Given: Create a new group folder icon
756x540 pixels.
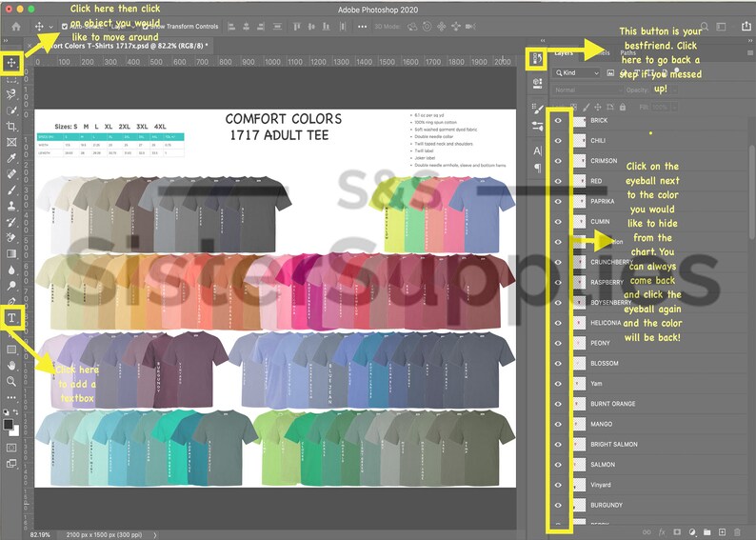Looking at the screenshot, I should tap(706, 532).
